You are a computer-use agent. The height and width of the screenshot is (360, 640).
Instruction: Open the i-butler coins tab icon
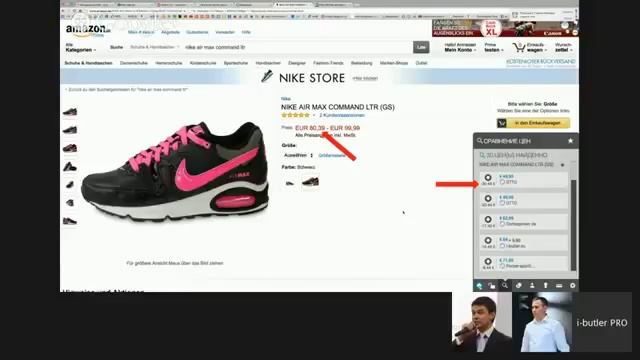[518, 285]
